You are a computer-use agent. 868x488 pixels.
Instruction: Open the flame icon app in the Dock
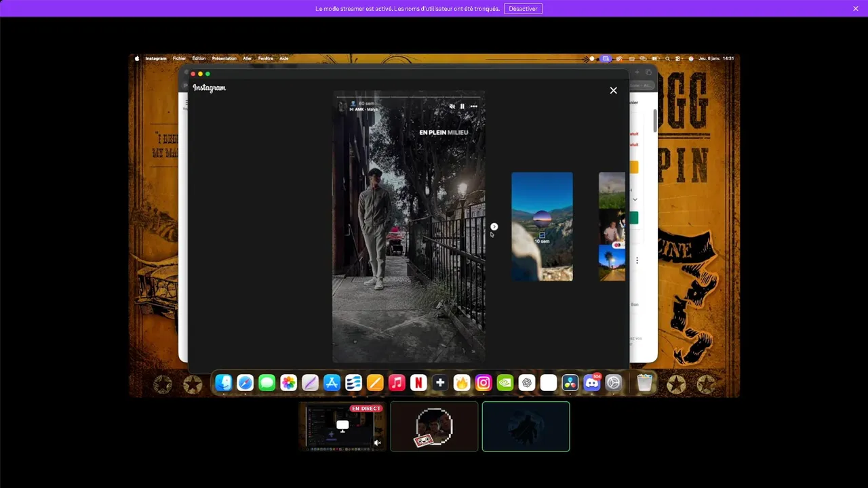(462, 383)
